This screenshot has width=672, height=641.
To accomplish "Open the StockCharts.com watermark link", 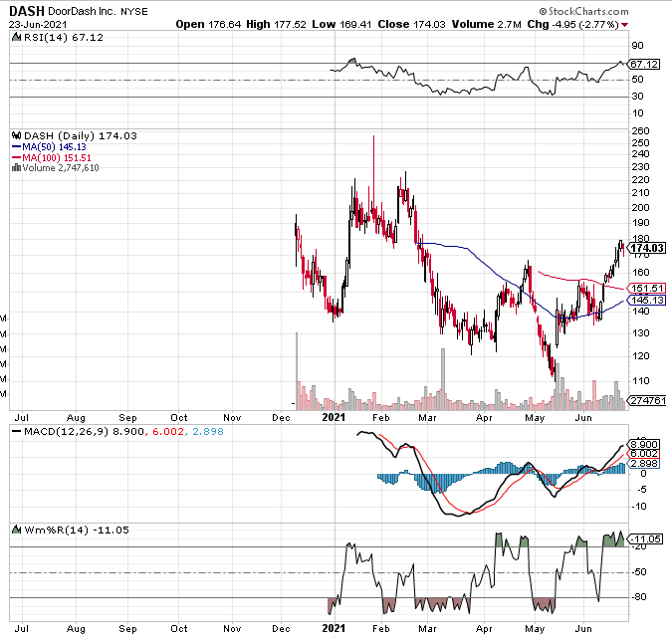I will [x=583, y=12].
